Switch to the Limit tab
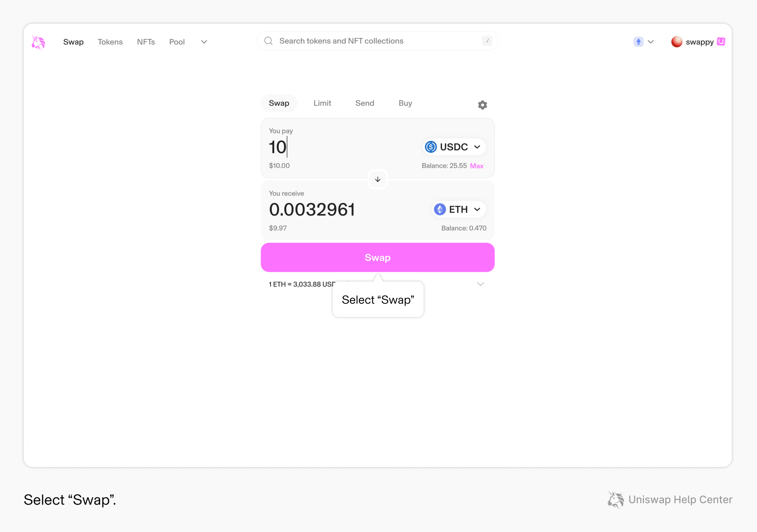Screen dimensions: 757x532 (322, 103)
